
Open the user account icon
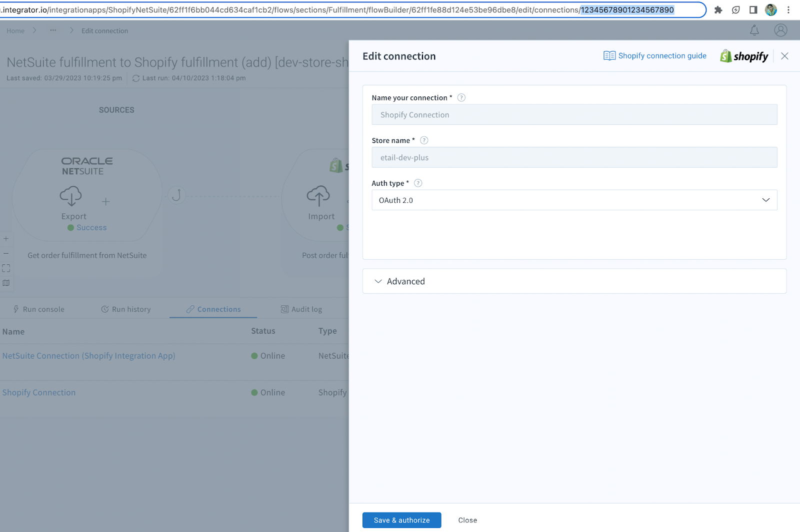click(780, 30)
